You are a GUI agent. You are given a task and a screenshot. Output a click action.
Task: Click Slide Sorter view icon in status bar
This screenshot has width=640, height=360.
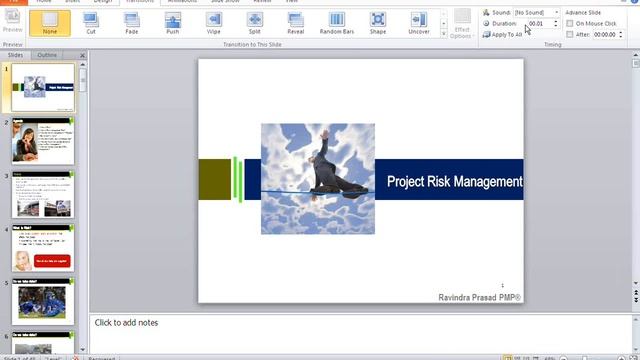pos(517,358)
